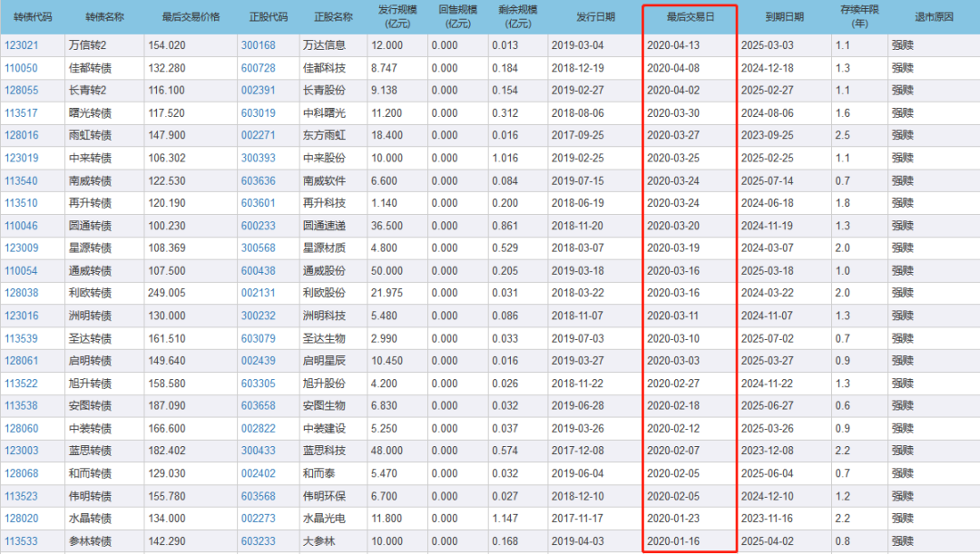The height and width of the screenshot is (554, 980).
Task: Open bond code link 113533
Action: (x=21, y=541)
